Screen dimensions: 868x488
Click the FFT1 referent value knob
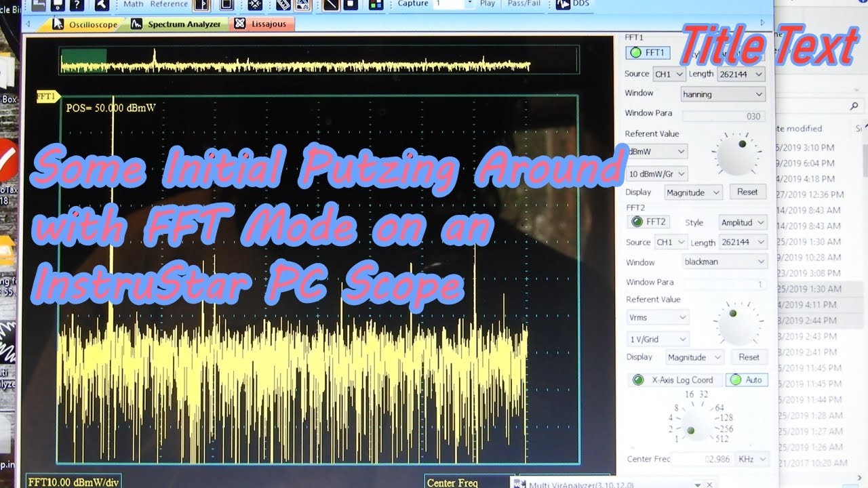click(x=736, y=155)
